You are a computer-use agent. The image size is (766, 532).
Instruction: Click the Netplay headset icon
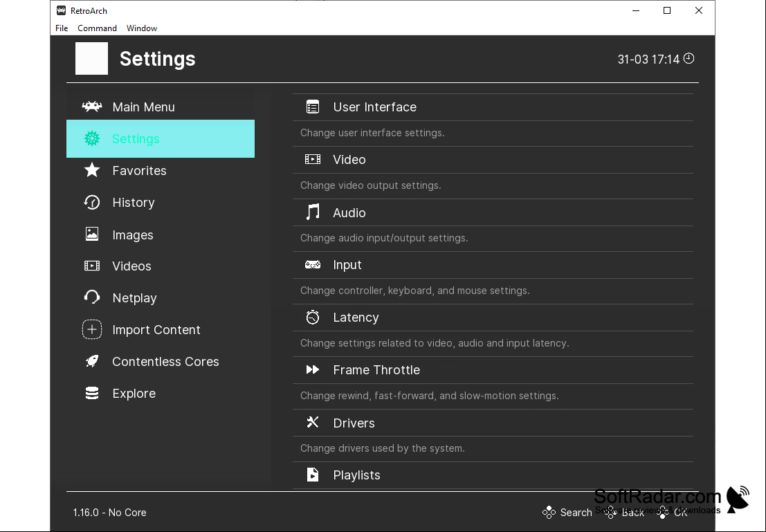pos(92,297)
